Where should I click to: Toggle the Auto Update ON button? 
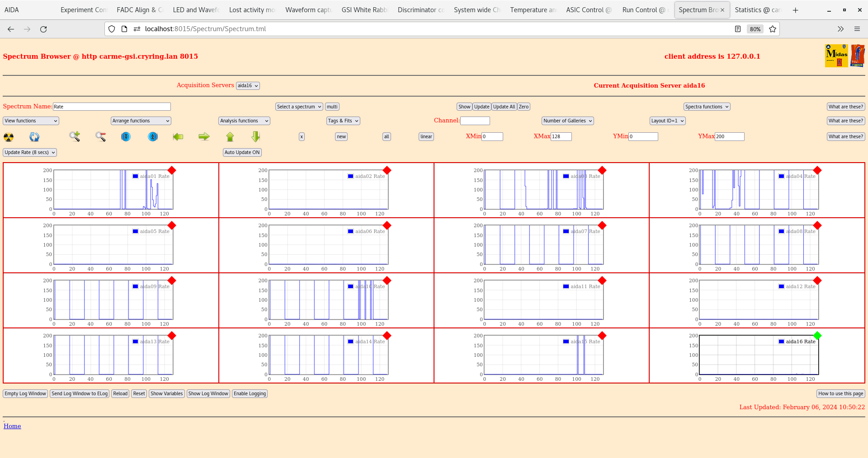[x=242, y=152]
